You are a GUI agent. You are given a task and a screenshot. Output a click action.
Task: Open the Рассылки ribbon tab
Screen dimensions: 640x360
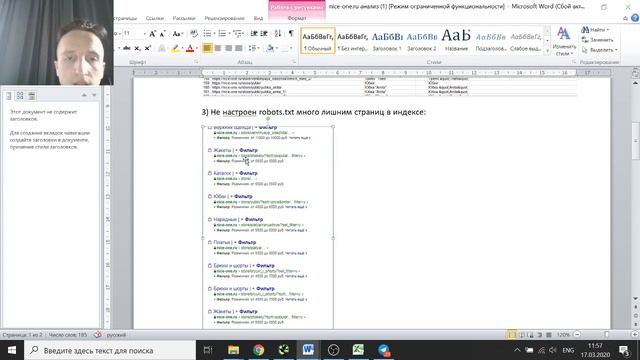[184, 18]
